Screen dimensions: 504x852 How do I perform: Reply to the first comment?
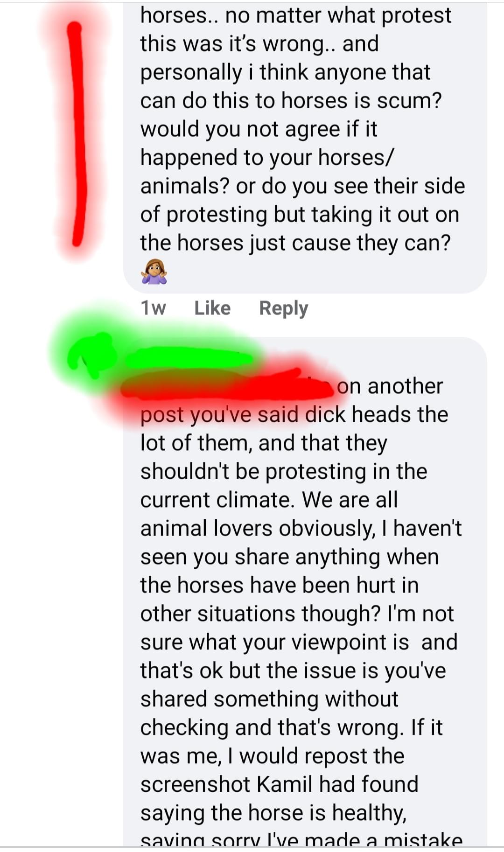(283, 308)
